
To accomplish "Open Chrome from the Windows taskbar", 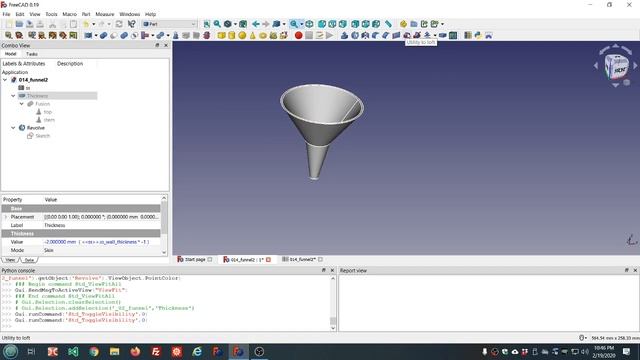I will tap(94, 351).
